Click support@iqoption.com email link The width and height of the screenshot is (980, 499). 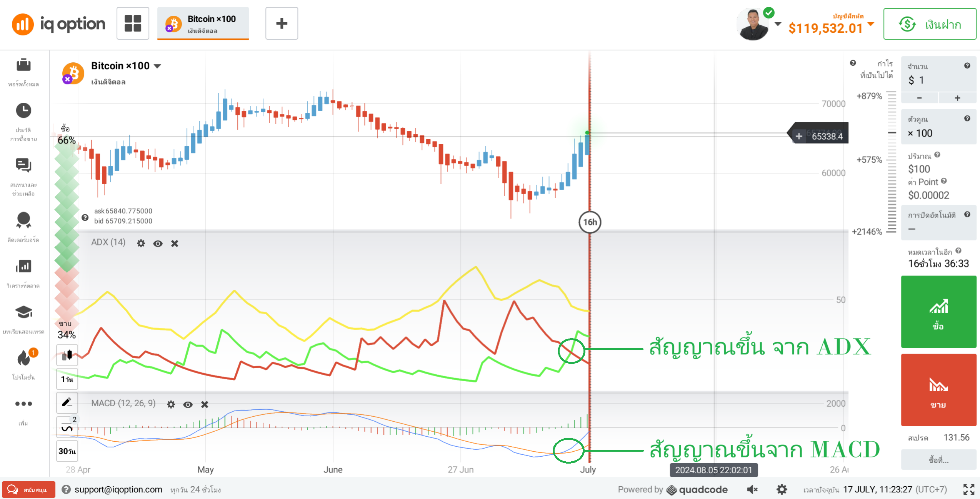pos(118,489)
